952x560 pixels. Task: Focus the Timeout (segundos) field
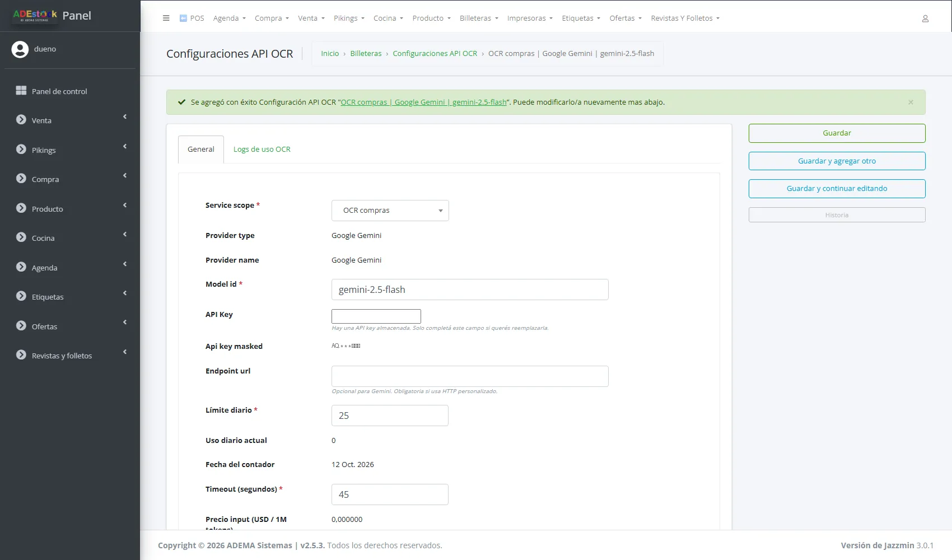click(390, 494)
